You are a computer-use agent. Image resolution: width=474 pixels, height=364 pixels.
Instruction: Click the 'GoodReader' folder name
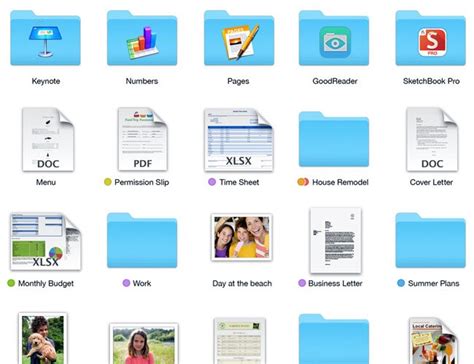click(335, 81)
